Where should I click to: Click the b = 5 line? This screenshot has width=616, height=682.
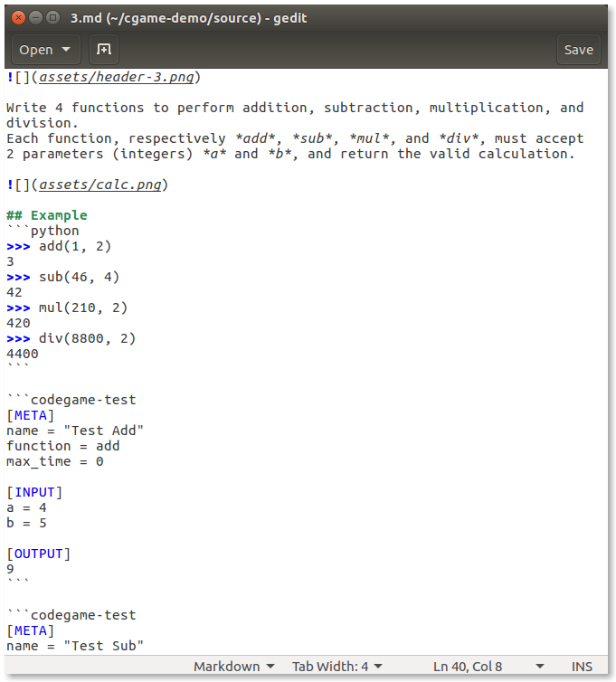pyautogui.click(x=26, y=523)
